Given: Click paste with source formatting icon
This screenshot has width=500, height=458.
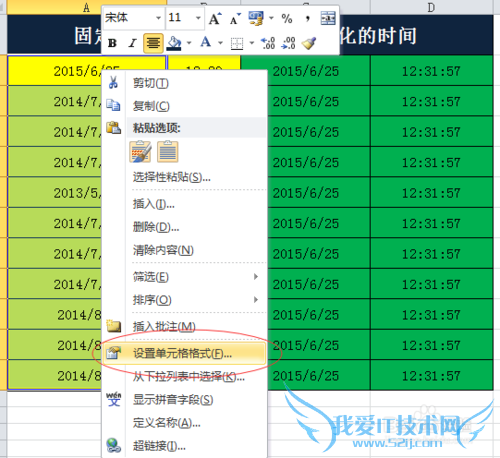Looking at the screenshot, I should (x=140, y=152).
